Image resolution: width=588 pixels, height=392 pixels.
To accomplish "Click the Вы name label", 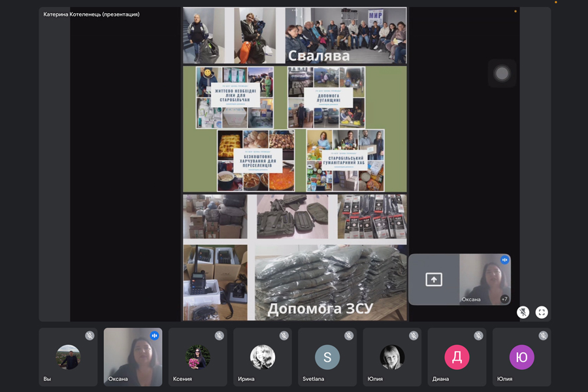I will pyautogui.click(x=47, y=379).
